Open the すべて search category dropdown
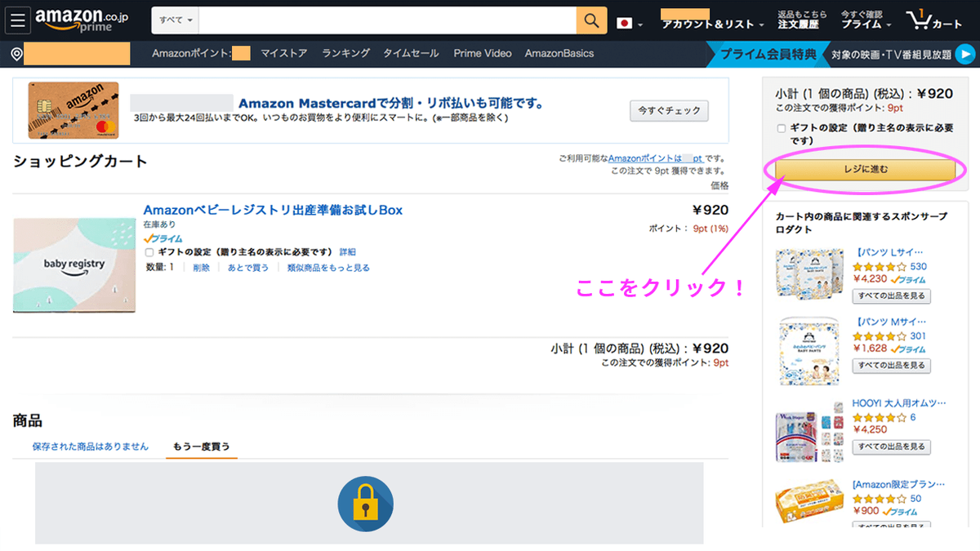This screenshot has width=980, height=551. coord(175,20)
